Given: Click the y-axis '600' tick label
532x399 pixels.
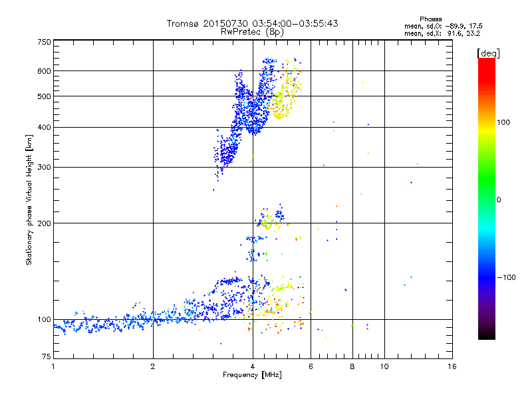Looking at the screenshot, I should 44,71.
